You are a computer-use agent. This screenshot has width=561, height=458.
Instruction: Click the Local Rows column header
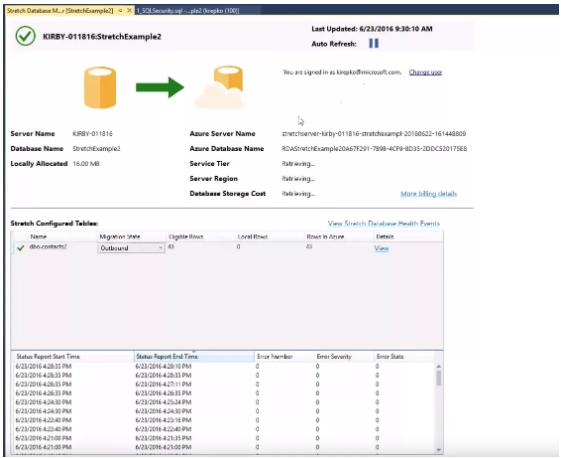pyautogui.click(x=253, y=237)
